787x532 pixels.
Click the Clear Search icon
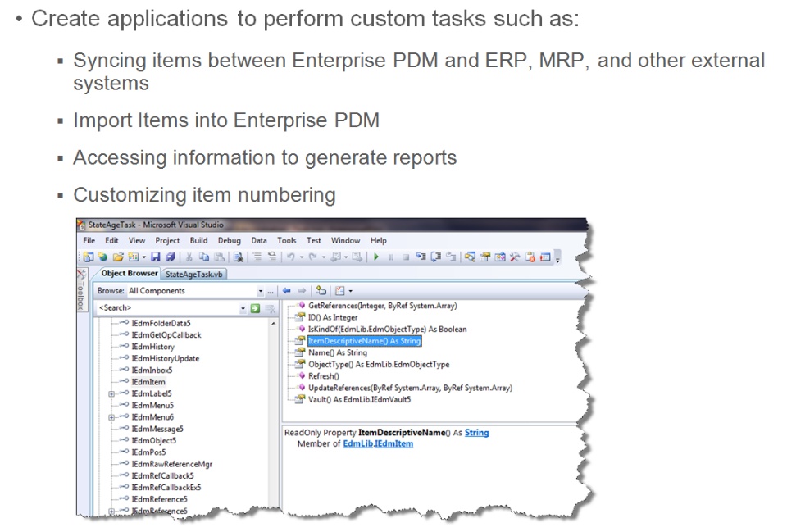tap(271, 309)
